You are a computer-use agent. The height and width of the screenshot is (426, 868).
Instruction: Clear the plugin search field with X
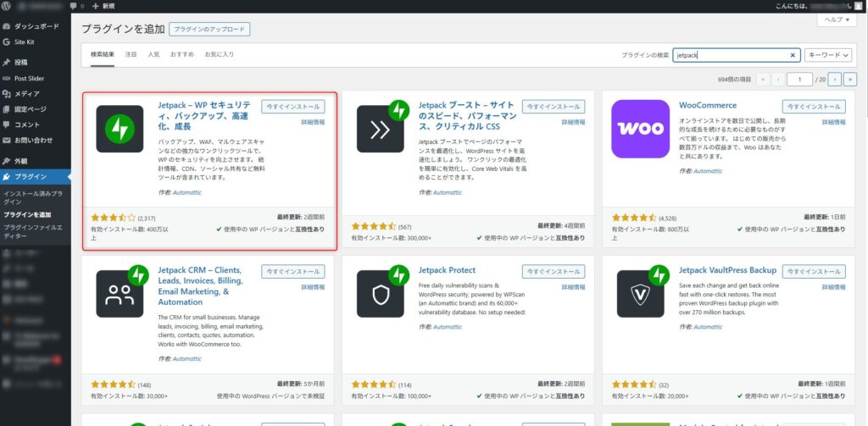click(793, 55)
